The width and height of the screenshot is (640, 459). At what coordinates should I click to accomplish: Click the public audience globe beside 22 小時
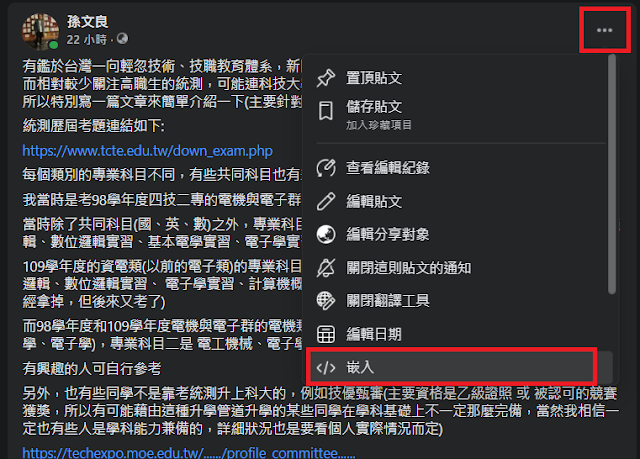tap(122, 39)
